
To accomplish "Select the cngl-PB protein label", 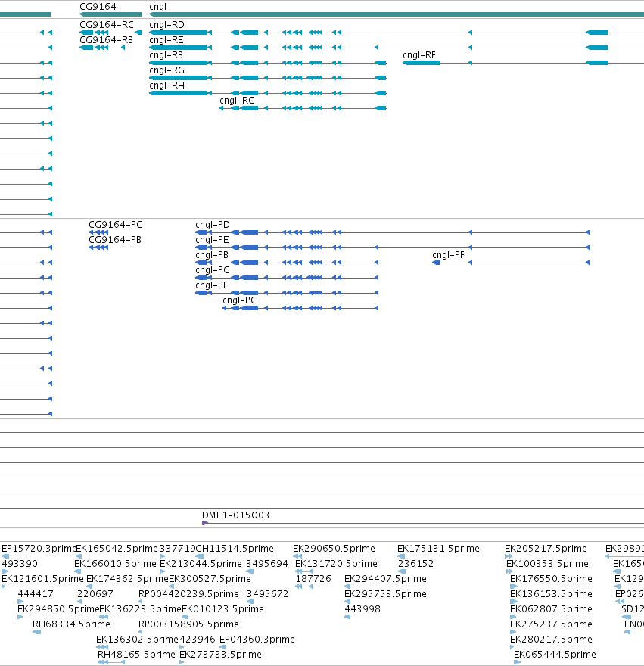I will pos(212,255).
